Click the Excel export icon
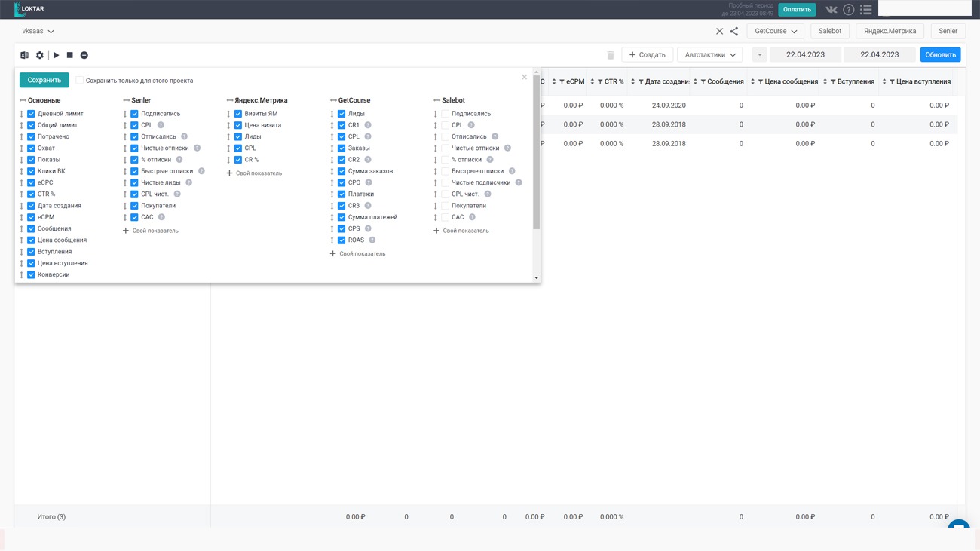 click(x=24, y=55)
